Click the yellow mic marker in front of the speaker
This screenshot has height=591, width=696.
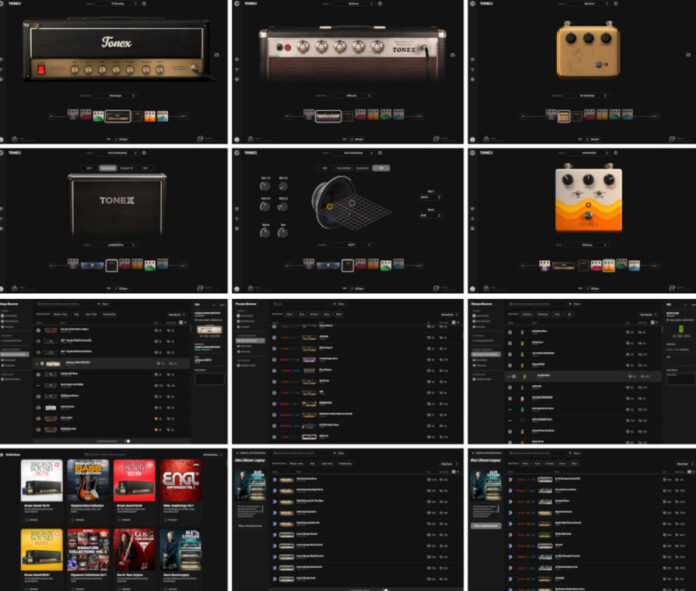330,206
